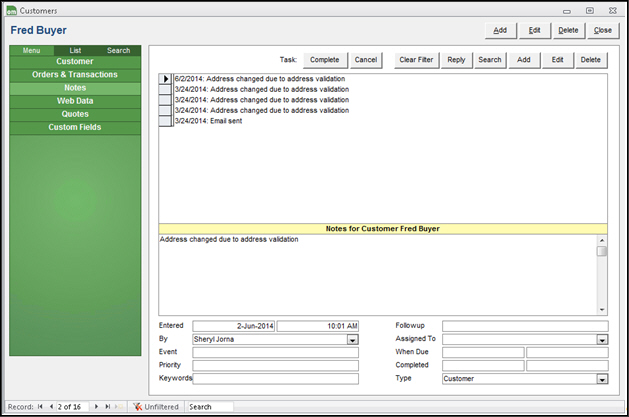
Task: Switch to the List tab
Action: (76, 50)
